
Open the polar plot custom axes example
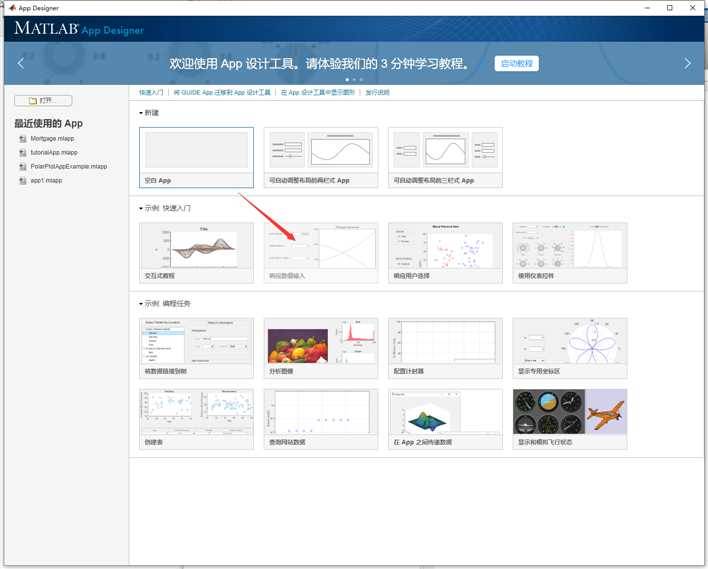pyautogui.click(x=570, y=348)
